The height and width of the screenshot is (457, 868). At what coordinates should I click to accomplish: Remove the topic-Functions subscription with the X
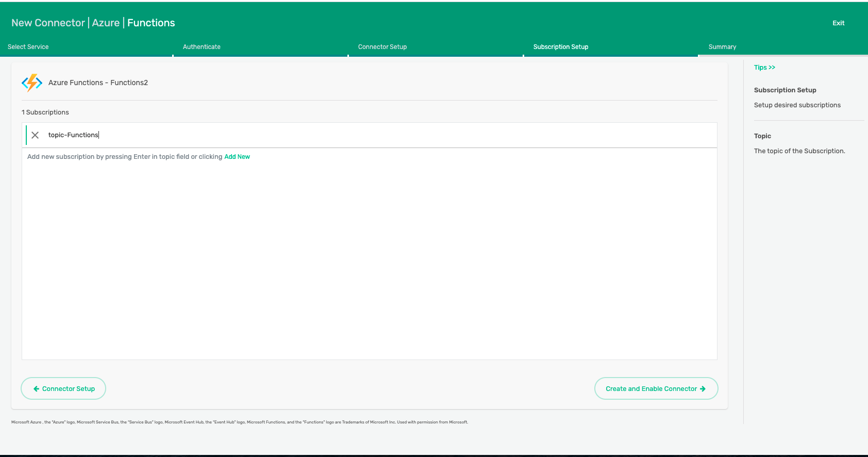pos(35,135)
